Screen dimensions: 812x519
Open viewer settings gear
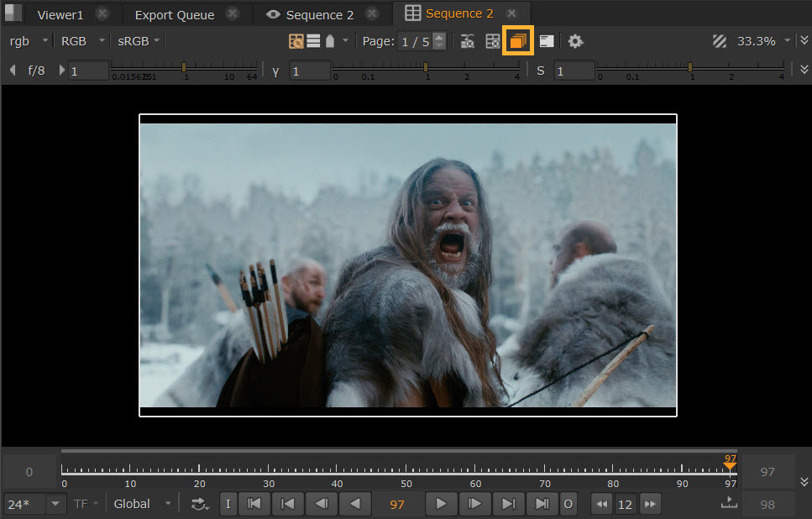click(x=575, y=41)
